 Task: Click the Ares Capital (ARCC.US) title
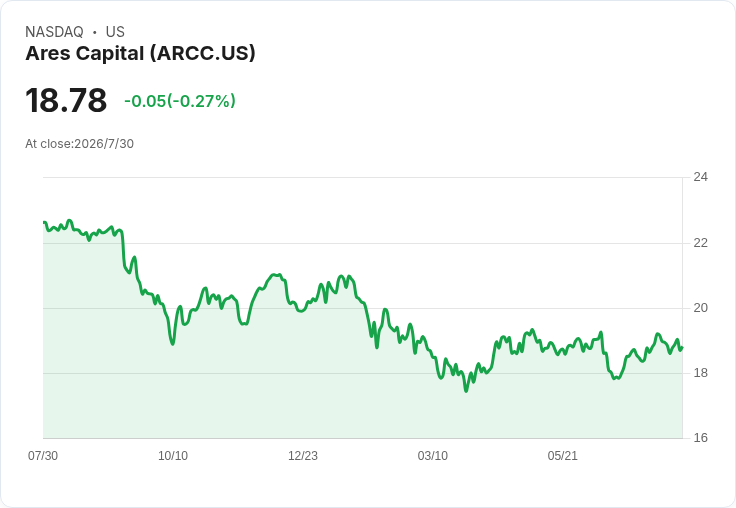[140, 53]
